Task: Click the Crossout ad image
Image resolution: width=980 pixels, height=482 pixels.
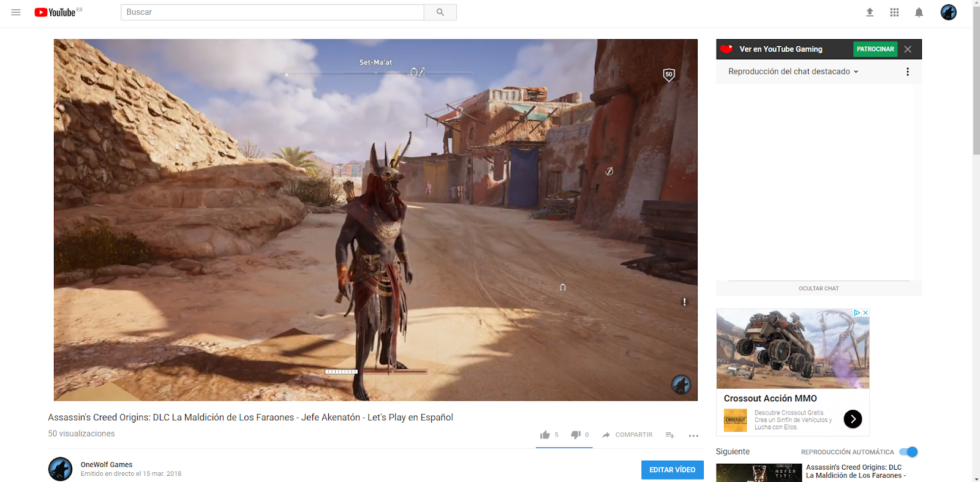Action: [x=793, y=348]
